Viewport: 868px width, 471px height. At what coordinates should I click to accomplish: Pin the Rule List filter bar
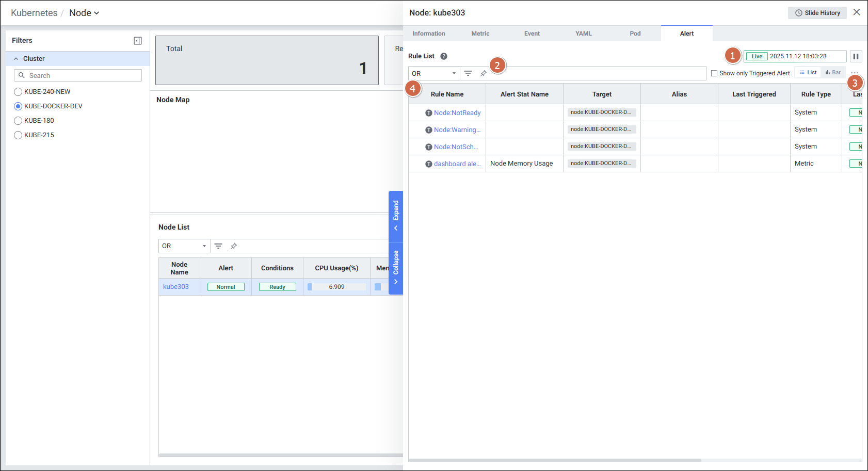coord(484,73)
